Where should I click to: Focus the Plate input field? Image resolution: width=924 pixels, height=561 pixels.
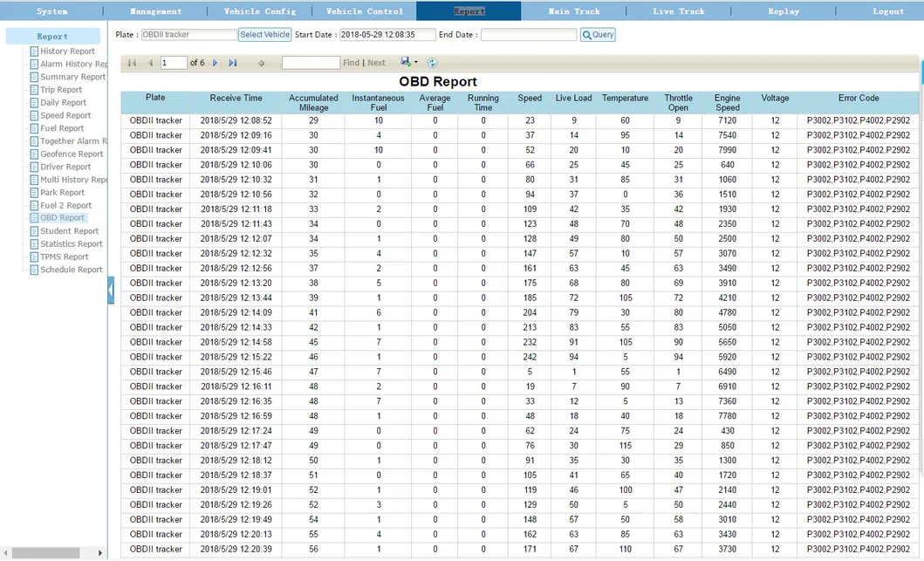point(189,35)
